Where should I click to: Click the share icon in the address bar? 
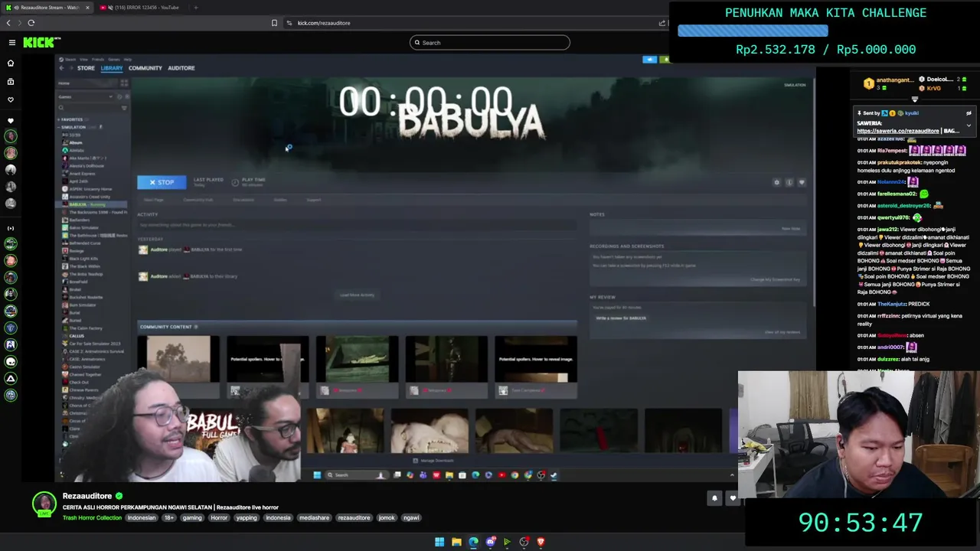tap(662, 23)
